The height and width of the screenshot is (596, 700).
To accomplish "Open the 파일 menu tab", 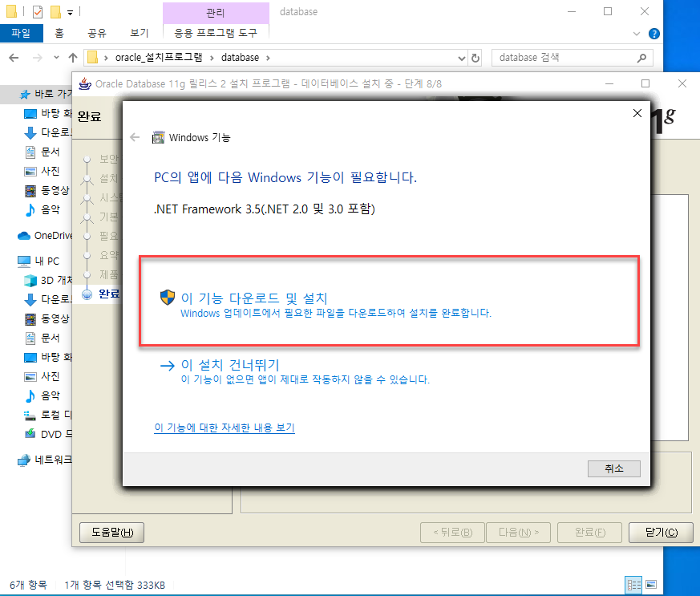I will click(x=21, y=33).
